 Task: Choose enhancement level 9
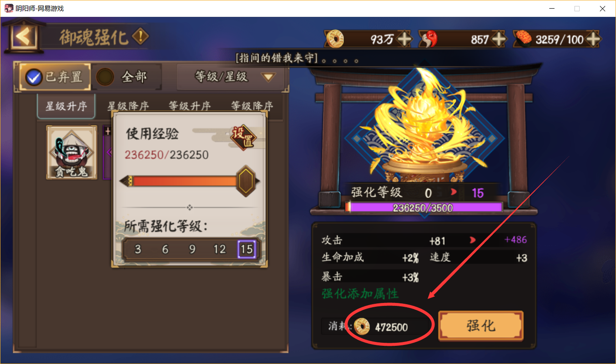[192, 249]
